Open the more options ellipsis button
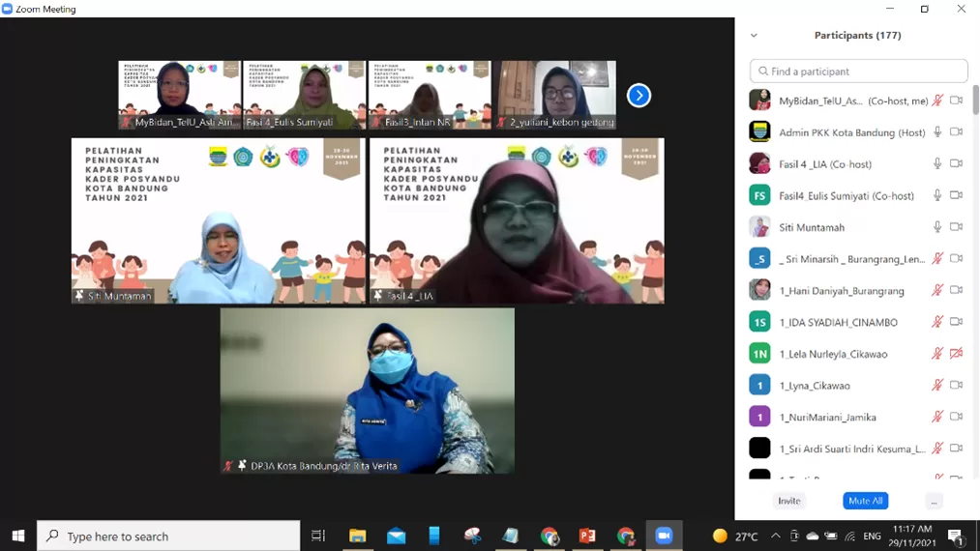This screenshot has height=551, width=980. click(x=934, y=501)
